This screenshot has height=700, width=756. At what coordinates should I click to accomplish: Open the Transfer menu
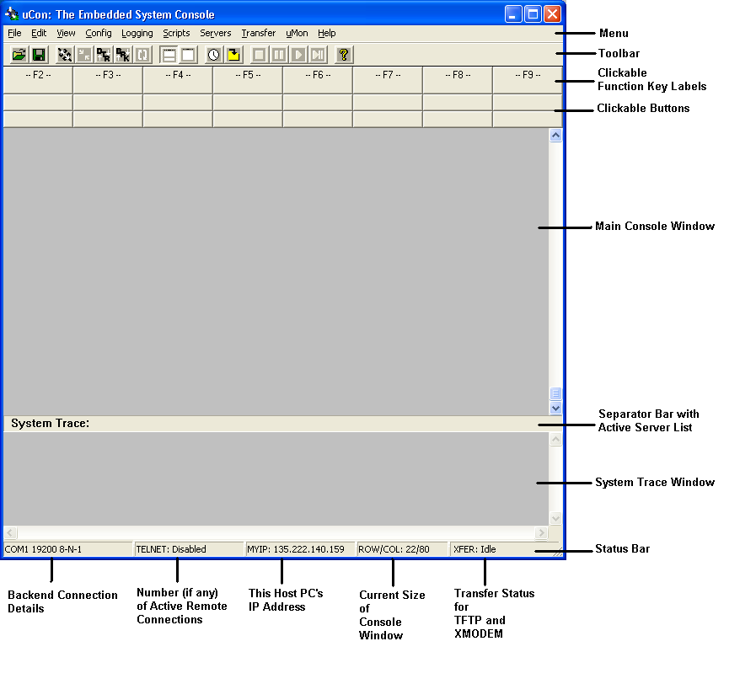click(258, 34)
